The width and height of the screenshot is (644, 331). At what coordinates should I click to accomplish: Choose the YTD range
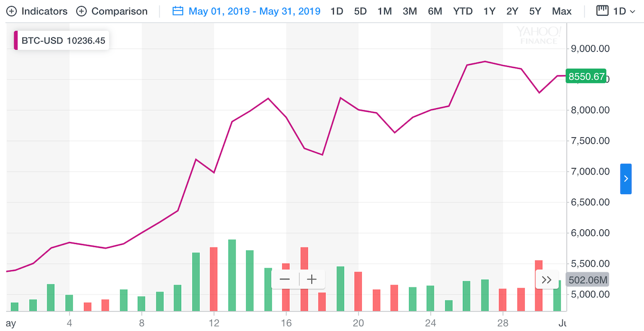pos(462,11)
